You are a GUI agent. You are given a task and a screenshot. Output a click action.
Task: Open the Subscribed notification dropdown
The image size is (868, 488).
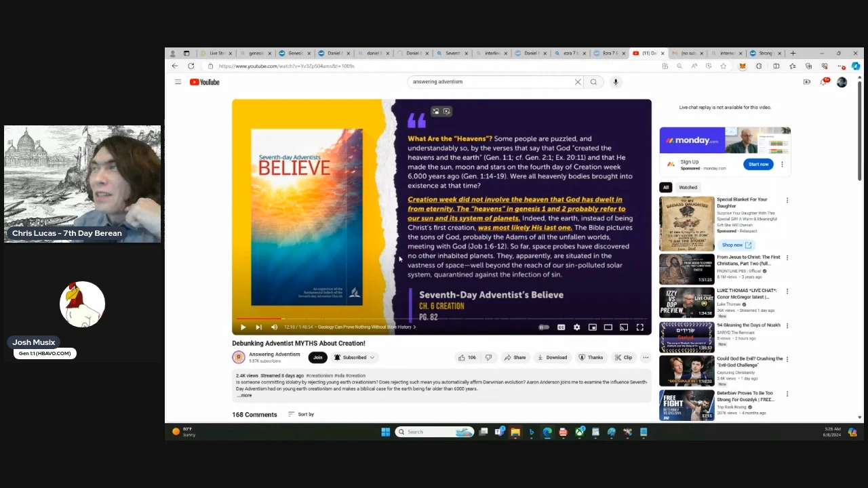coord(354,357)
